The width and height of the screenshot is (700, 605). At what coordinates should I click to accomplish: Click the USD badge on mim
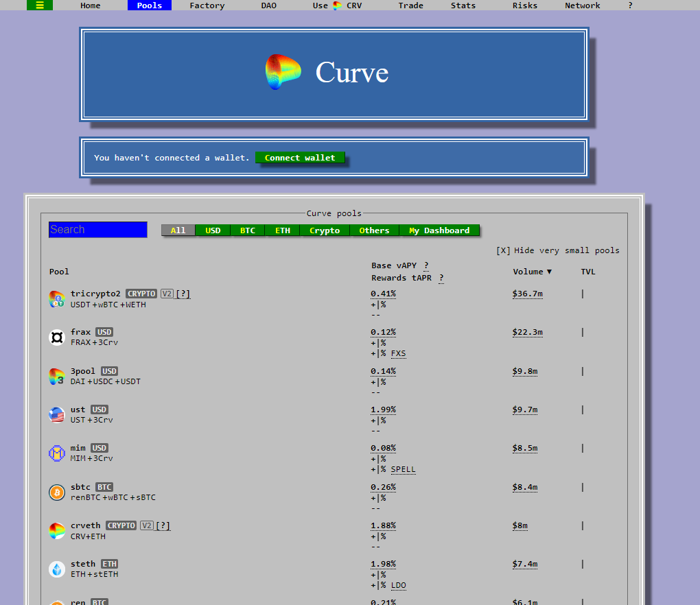[99, 448]
